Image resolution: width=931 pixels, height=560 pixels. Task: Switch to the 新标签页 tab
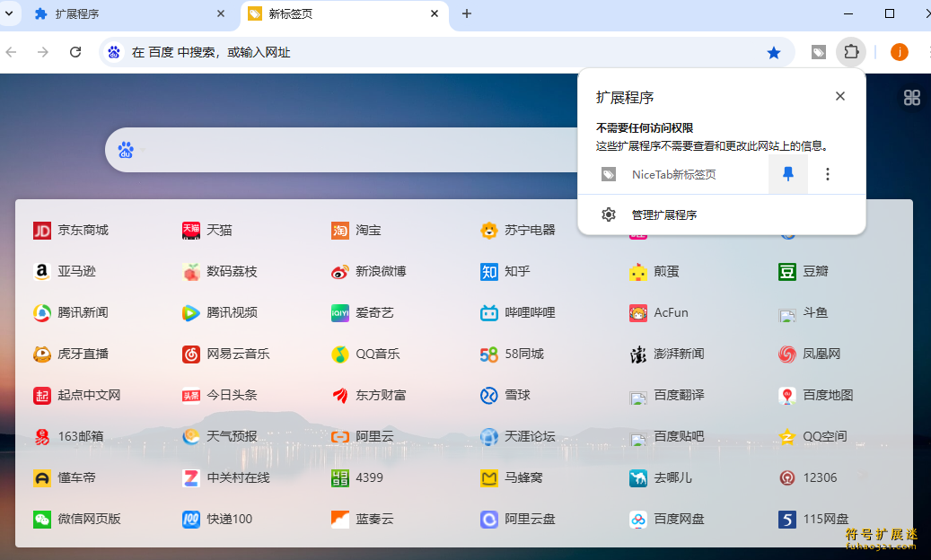[345, 13]
